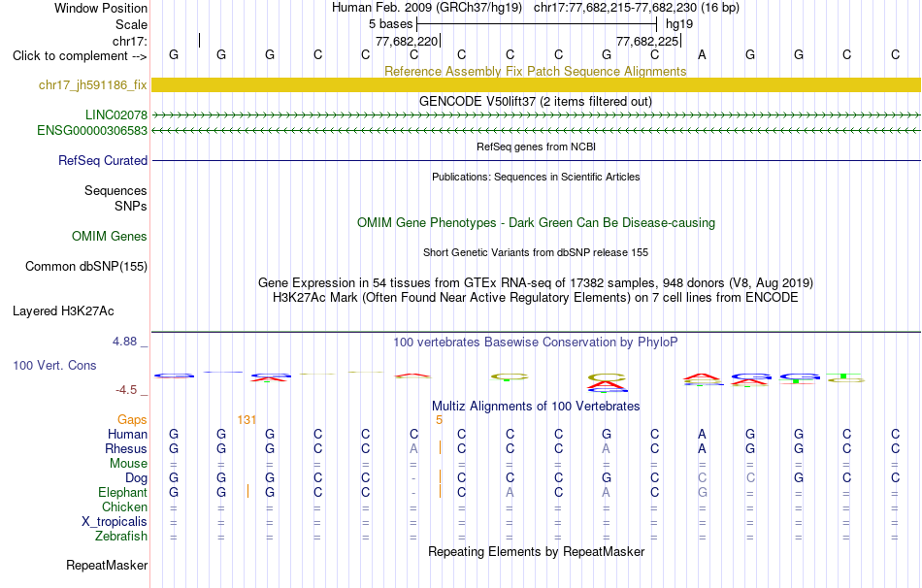This screenshot has height=588, width=922.
Task: Click the hg19 scale label
Action: [x=679, y=24]
